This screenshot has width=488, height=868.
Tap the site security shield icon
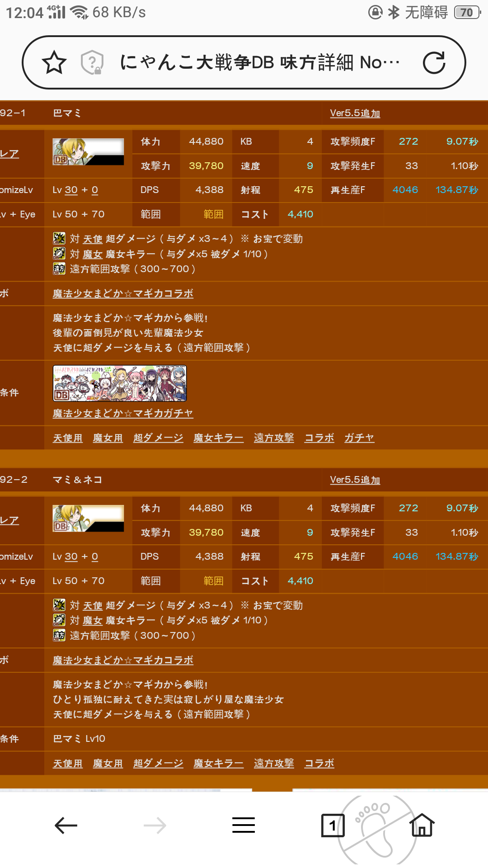(92, 62)
